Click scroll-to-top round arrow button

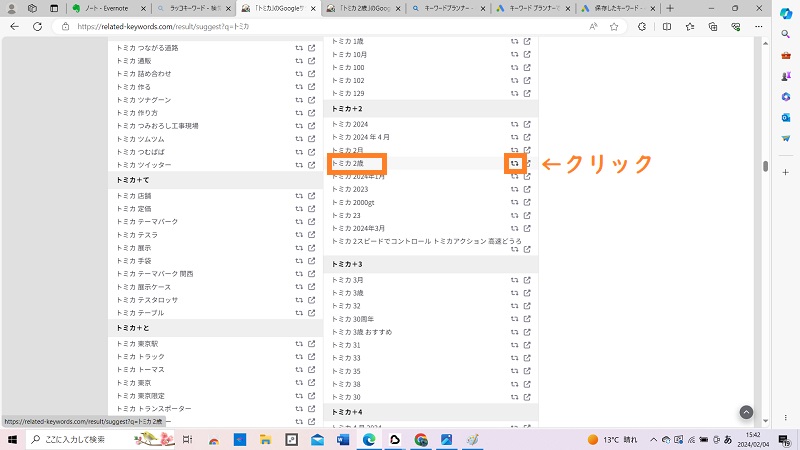[746, 412]
